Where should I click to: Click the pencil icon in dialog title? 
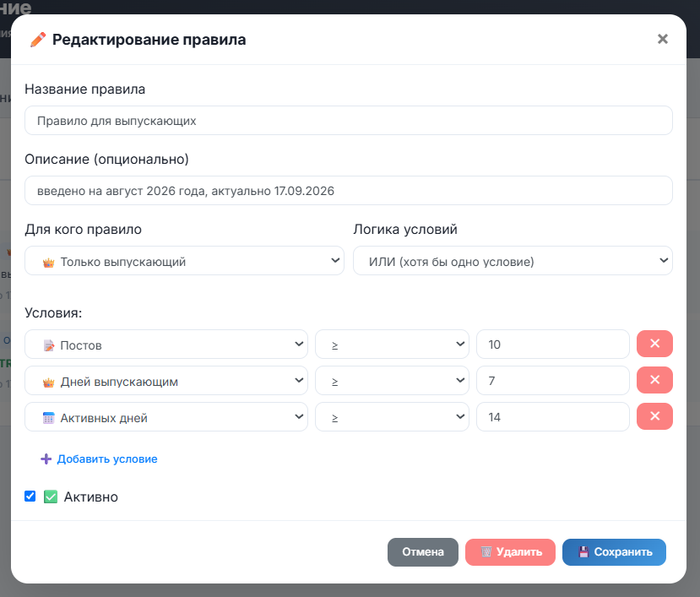[x=38, y=40]
